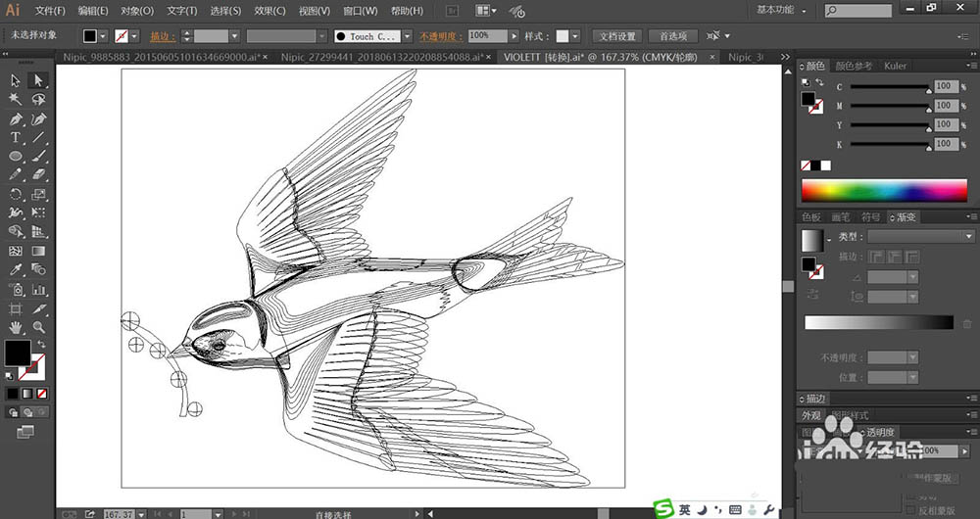Viewport: 980px width, 519px height.
Task: Open fill color dropdown in control bar
Action: pos(103,36)
